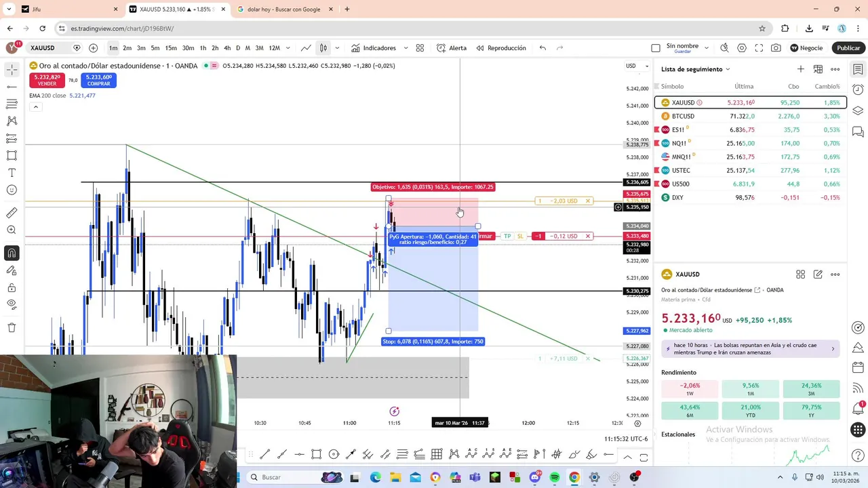The image size is (868, 488).
Task: Open the trend line tools
Action: pos(12,87)
